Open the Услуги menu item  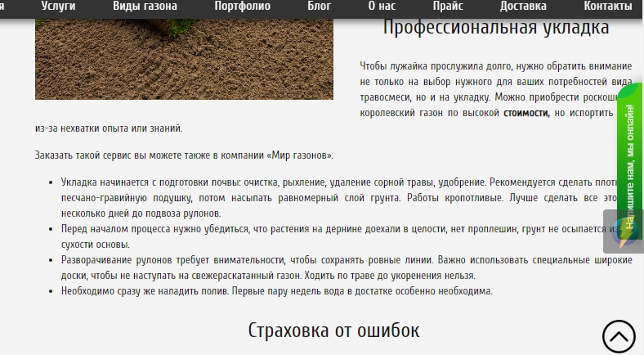58,7
